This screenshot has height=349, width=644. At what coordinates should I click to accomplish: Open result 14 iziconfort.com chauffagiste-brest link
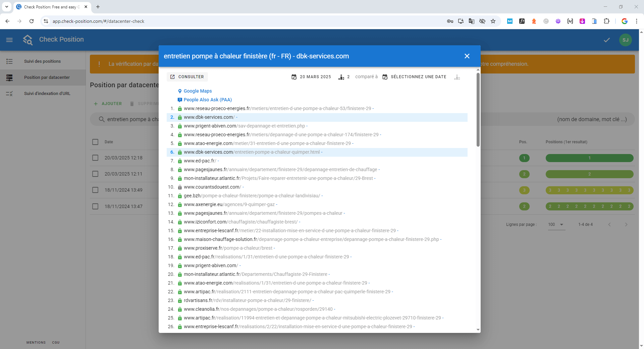[x=240, y=222]
